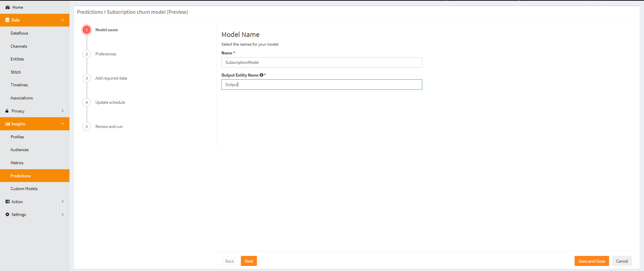Image resolution: width=644 pixels, height=271 pixels.
Task: Click the Home dashboard icon
Action: click(7, 7)
